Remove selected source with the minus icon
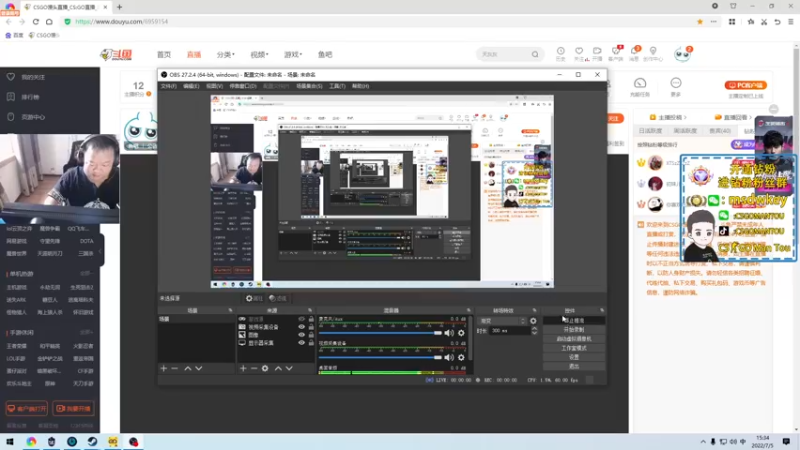This screenshot has width=800, height=450. [x=254, y=368]
